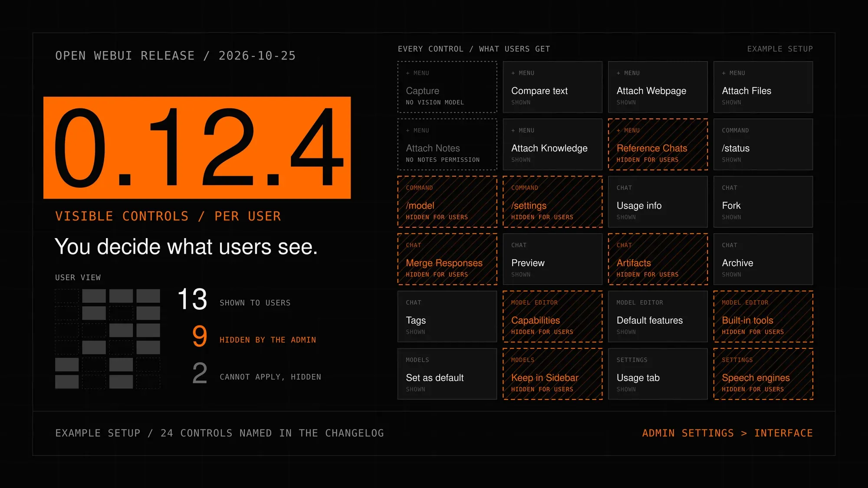Click the /model command card
This screenshot has width=868, height=488.
pos(447,202)
